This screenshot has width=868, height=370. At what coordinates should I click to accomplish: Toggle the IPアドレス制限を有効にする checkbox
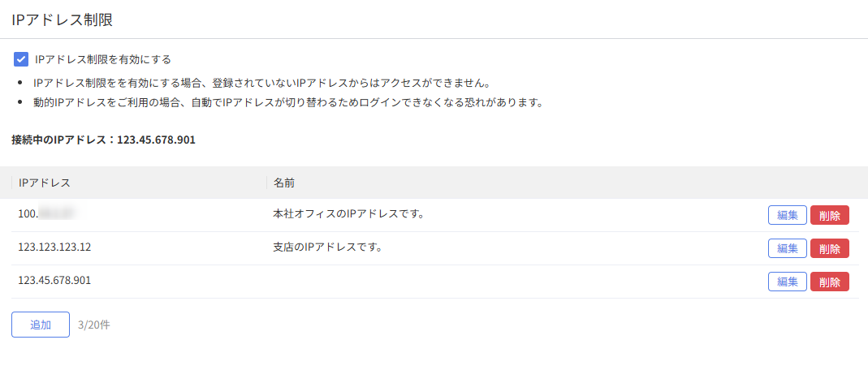pyautogui.click(x=21, y=59)
